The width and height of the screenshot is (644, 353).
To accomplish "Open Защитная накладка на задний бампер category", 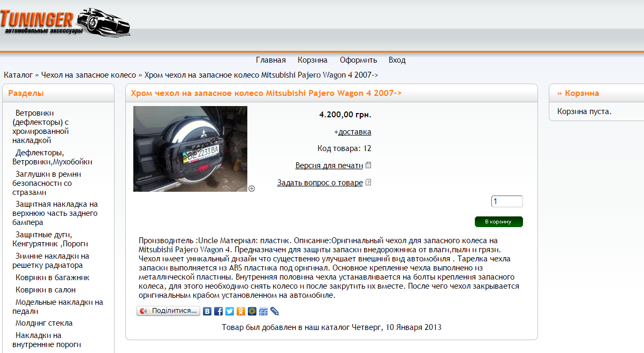I will click(x=55, y=213).
